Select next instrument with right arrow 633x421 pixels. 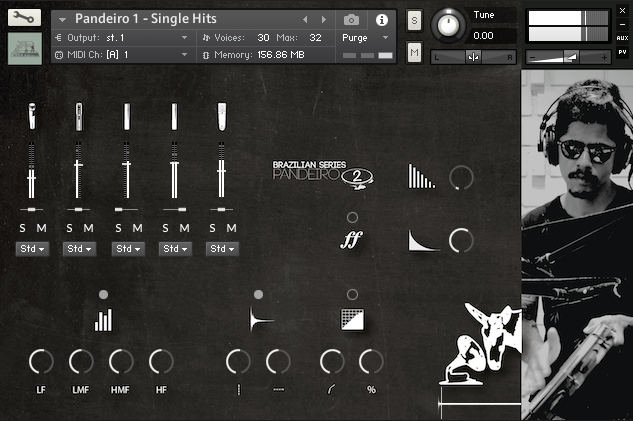323,19
